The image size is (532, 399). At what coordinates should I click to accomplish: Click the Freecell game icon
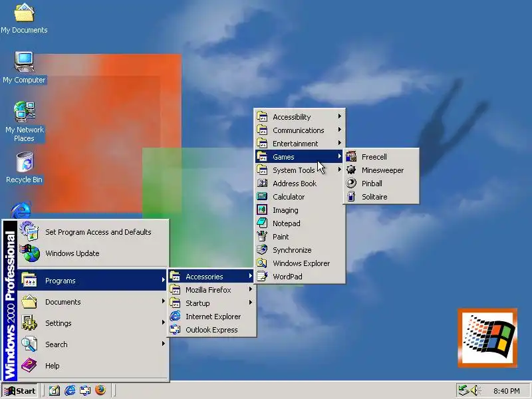click(351, 157)
